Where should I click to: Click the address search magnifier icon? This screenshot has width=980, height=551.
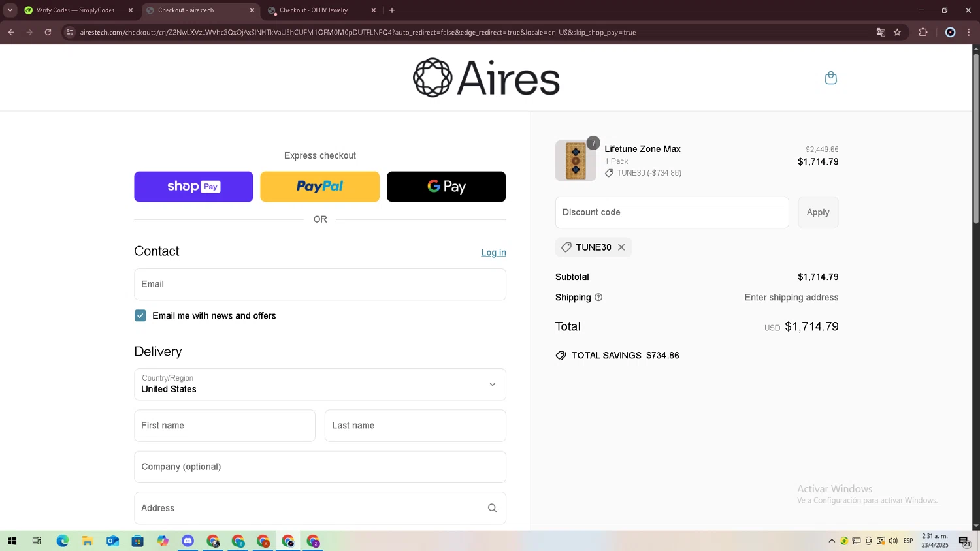[x=492, y=508]
